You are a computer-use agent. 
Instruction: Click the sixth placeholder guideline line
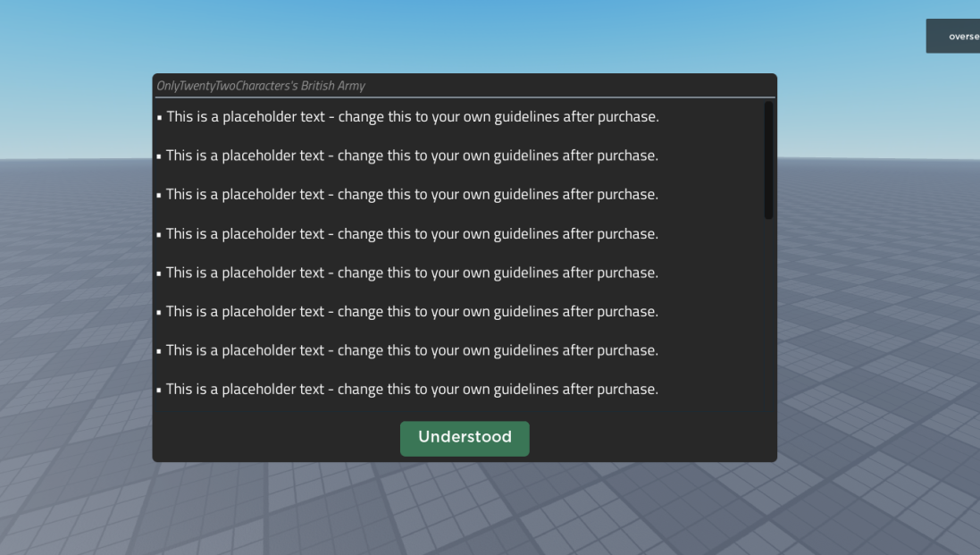click(x=412, y=312)
